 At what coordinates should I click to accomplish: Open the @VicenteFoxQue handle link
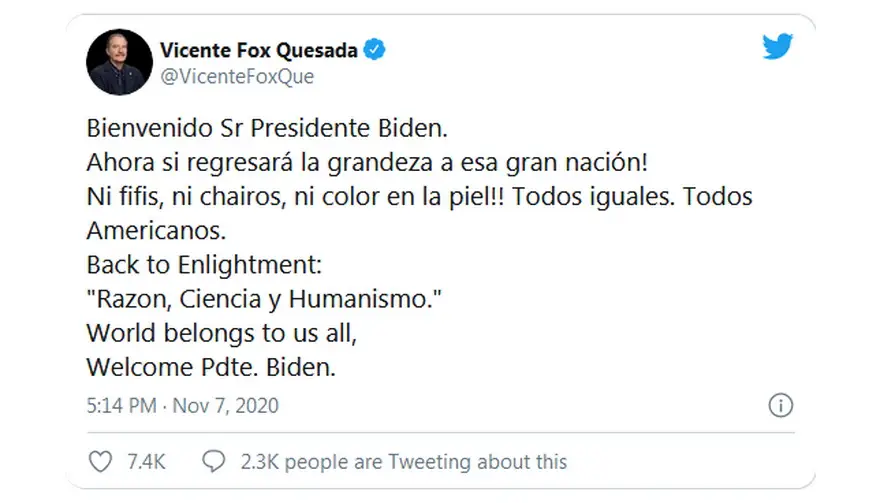(237, 76)
